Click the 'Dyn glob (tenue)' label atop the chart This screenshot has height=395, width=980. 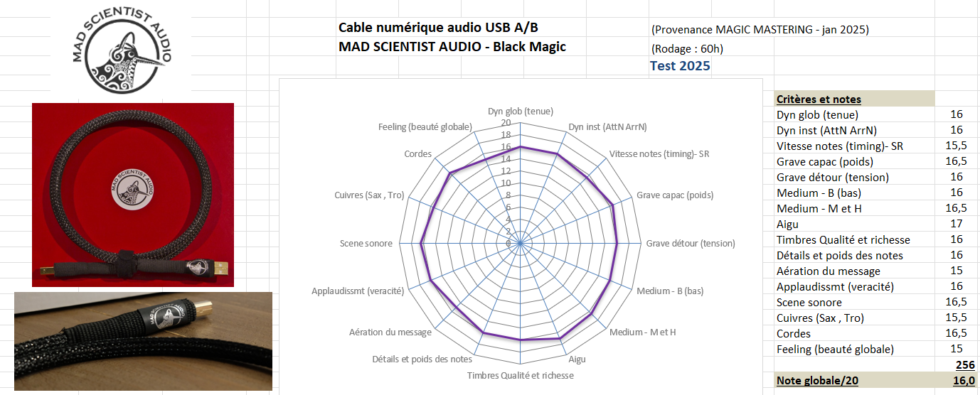tap(520, 112)
